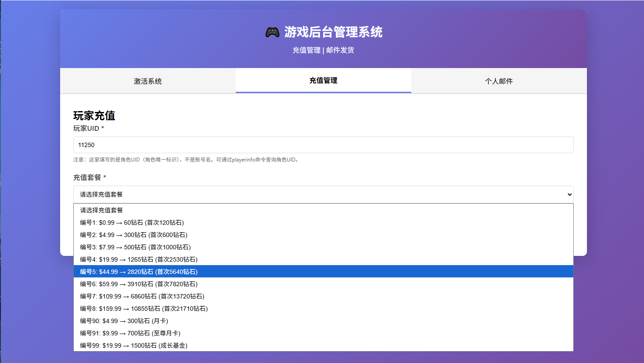Choose 编号91 $9.99 至尊月卡 option

(x=130, y=333)
